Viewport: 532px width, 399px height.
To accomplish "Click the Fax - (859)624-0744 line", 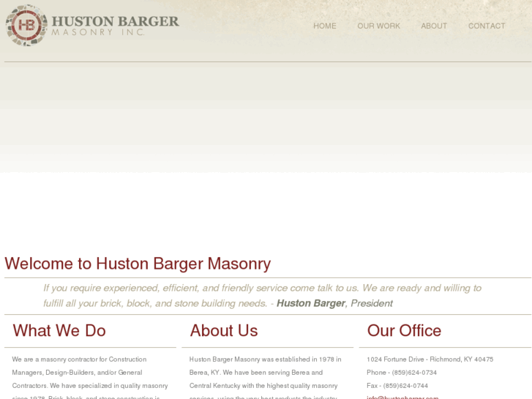I will (x=397, y=386).
